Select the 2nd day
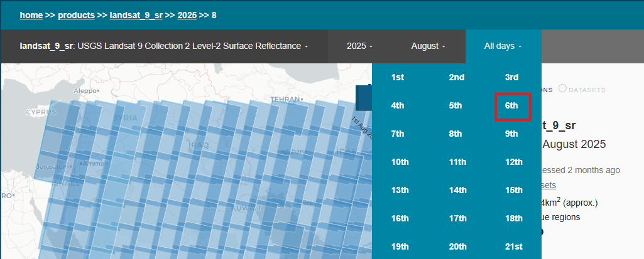 457,78
